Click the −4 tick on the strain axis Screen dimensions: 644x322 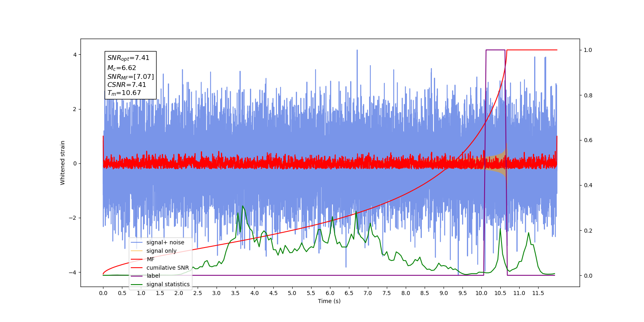pyautogui.click(x=73, y=272)
